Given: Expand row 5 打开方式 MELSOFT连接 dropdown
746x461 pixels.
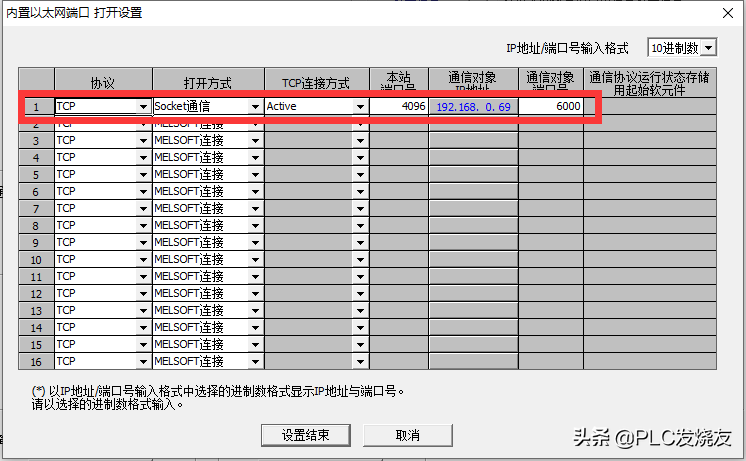Looking at the screenshot, I should 257,174.
